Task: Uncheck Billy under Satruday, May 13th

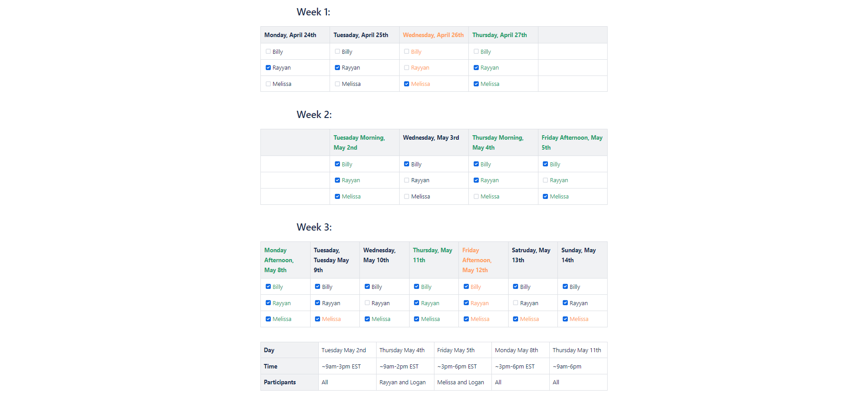Action: [515, 287]
